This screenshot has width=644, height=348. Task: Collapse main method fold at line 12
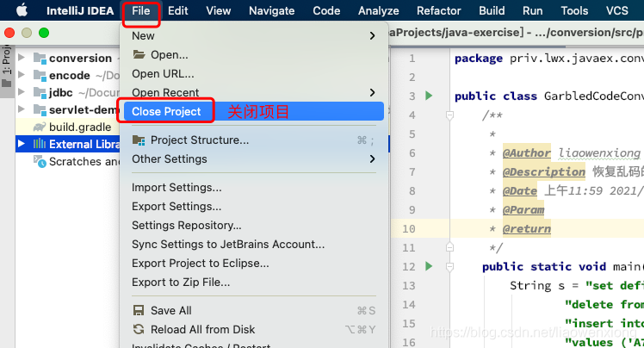click(449, 267)
